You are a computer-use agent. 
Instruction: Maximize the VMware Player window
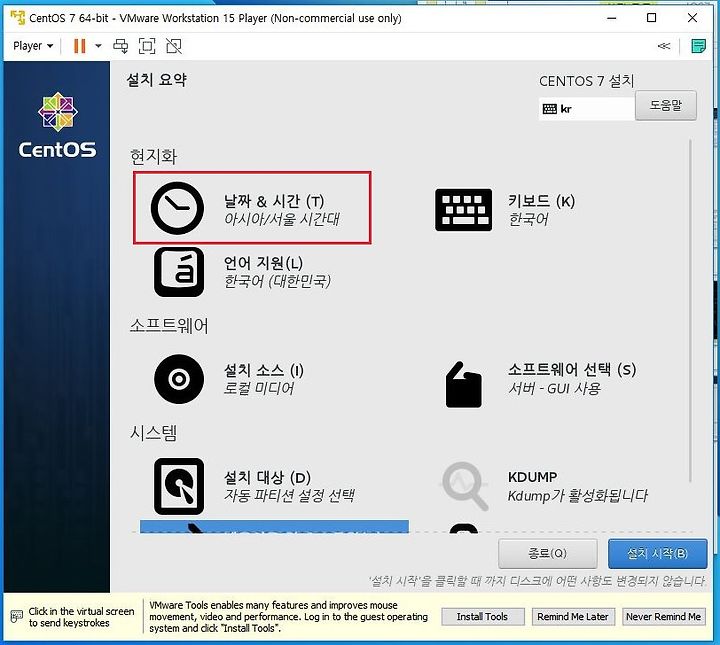[651, 18]
